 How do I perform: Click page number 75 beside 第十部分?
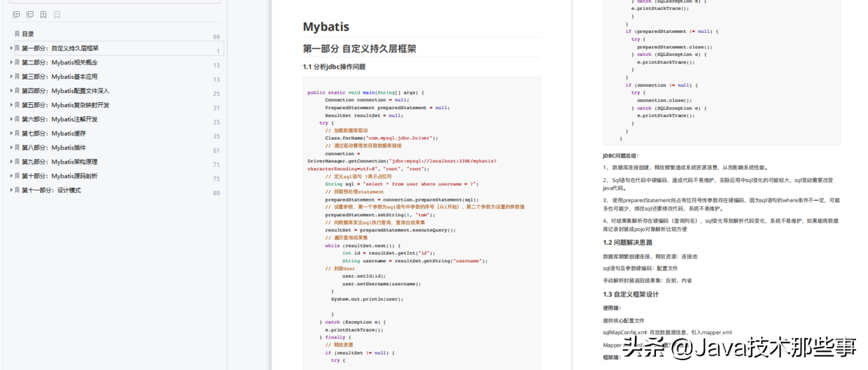pos(216,179)
